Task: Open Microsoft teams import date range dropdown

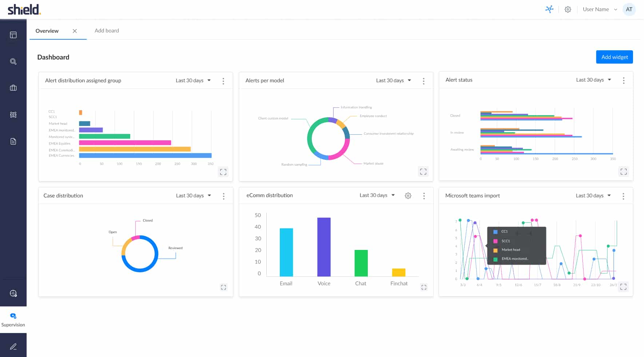Action: pyautogui.click(x=593, y=196)
